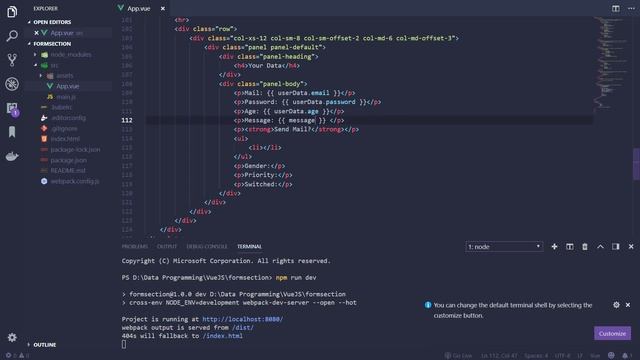Maximize the panel with up chevron

(x=600, y=247)
